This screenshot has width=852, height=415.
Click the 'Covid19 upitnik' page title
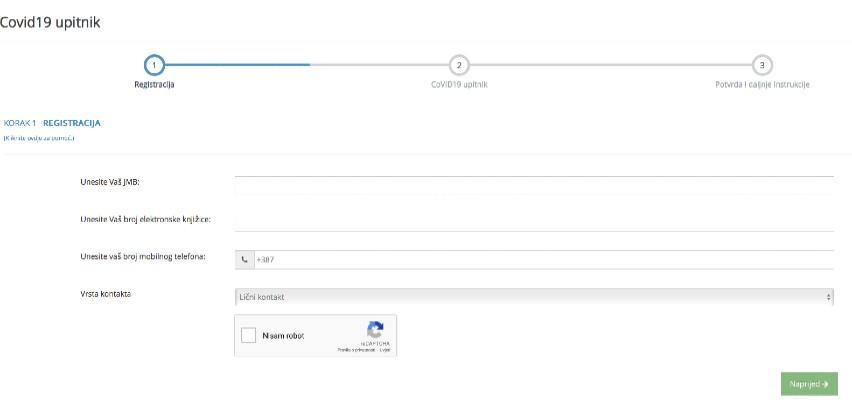[50, 21]
